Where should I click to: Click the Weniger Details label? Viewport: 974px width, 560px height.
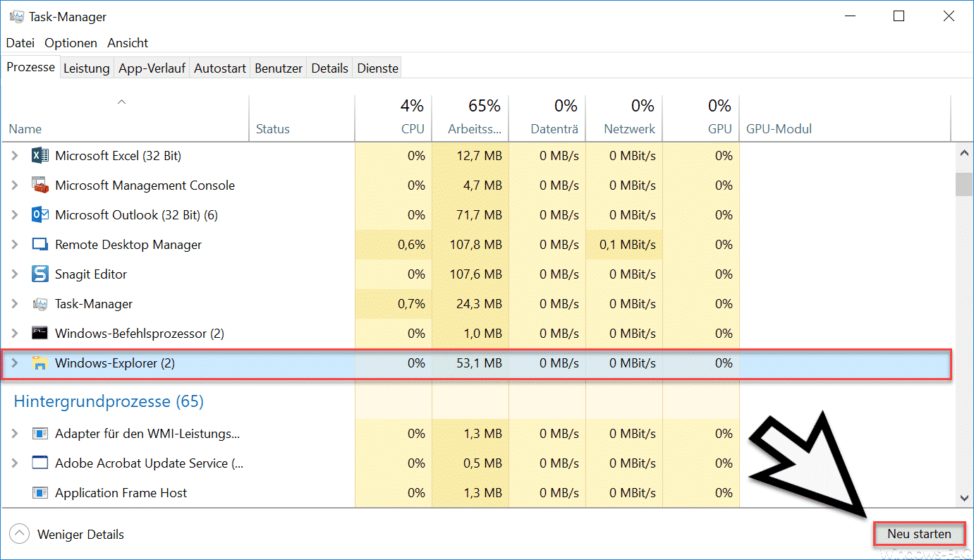pos(80,535)
